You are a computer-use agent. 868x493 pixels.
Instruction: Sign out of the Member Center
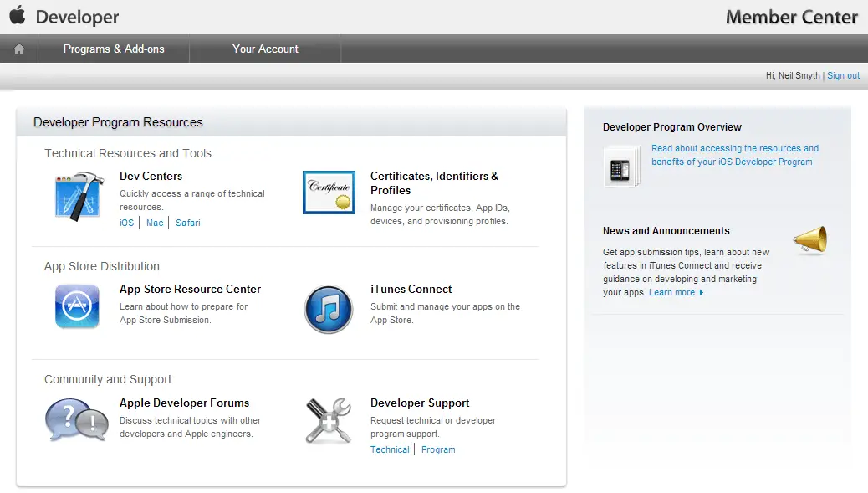[x=843, y=76]
